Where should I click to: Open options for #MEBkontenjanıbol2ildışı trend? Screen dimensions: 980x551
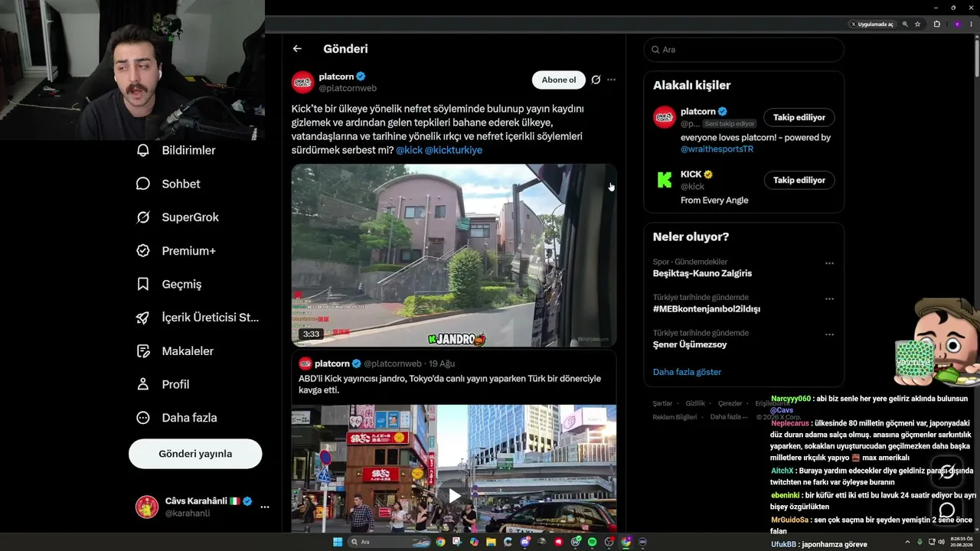tap(829, 298)
